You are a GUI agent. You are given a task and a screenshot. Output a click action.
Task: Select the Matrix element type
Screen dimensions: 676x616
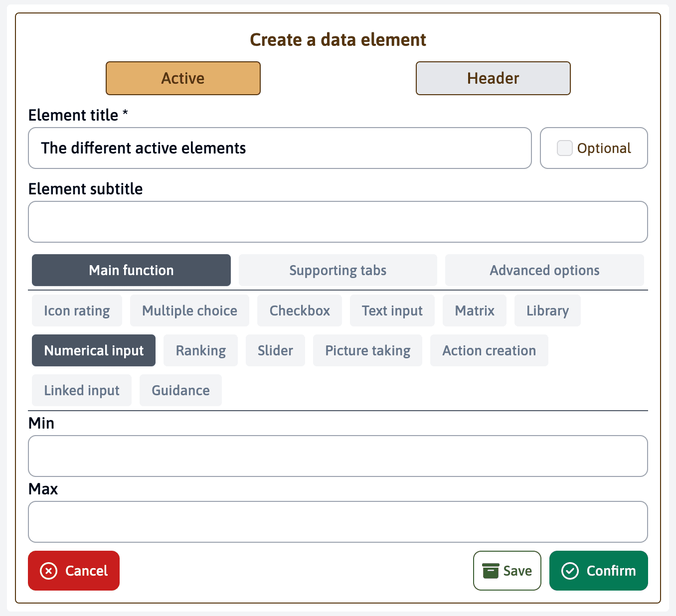coord(474,310)
